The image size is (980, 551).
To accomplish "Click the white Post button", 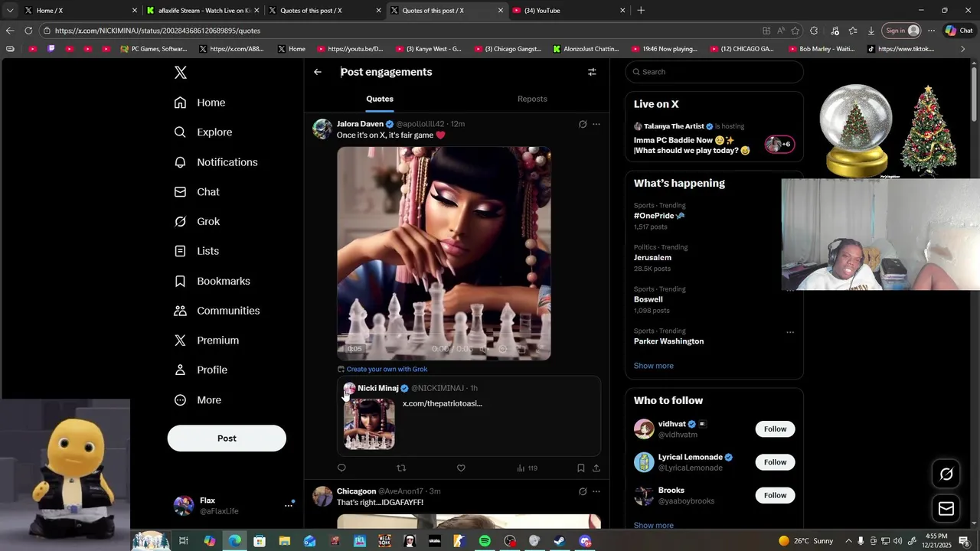I will click(227, 439).
